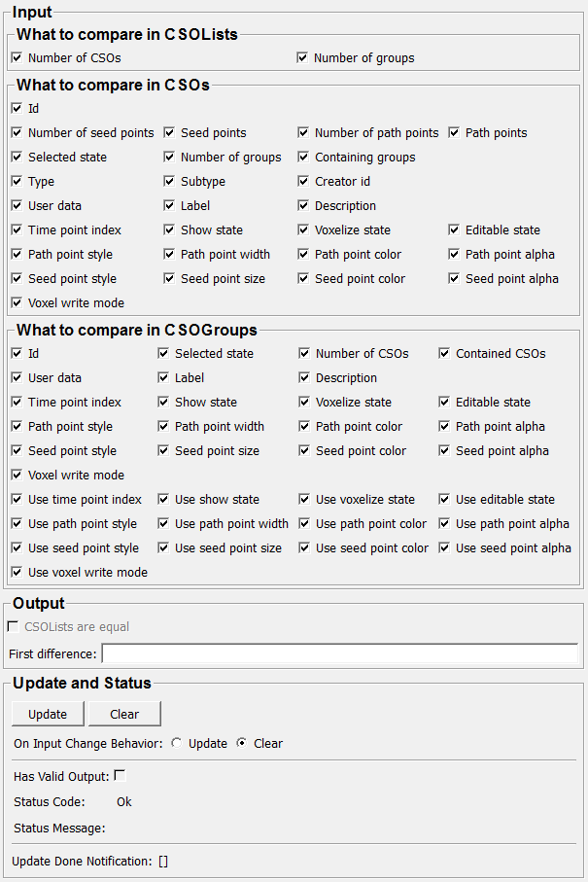This screenshot has width=588, height=882.
Task: Uncheck Use voxel write mode
Action: (x=17, y=573)
